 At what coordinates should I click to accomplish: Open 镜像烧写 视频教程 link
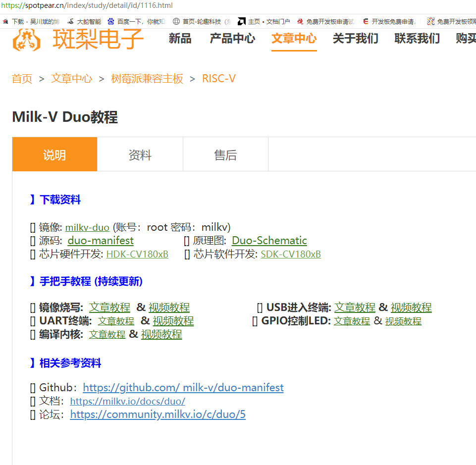(169, 308)
